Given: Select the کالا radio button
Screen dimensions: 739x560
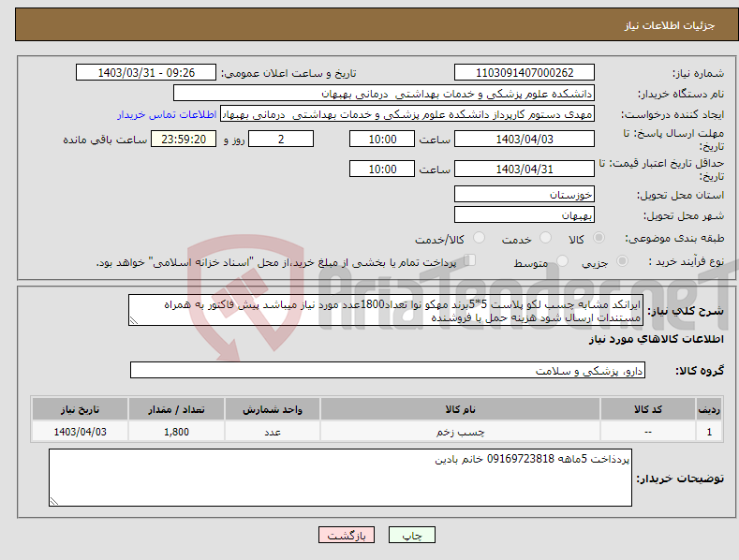Looking at the screenshot, I should pos(599,238).
